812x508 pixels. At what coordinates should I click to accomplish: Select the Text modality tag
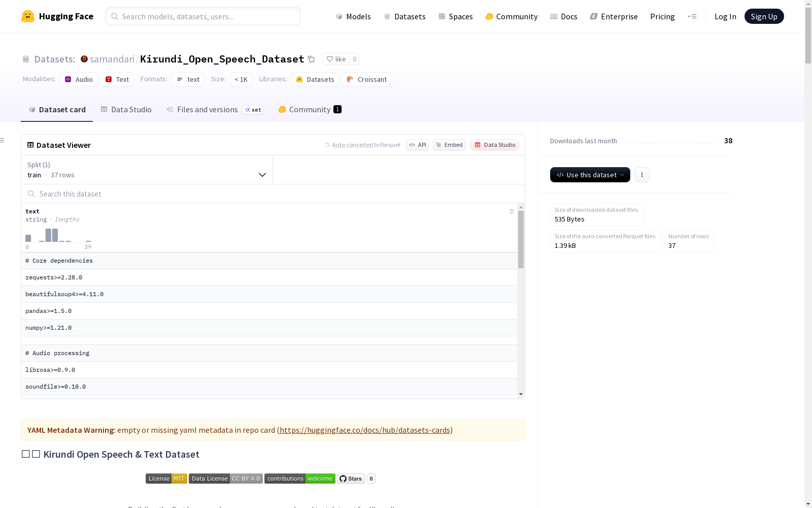(117, 79)
